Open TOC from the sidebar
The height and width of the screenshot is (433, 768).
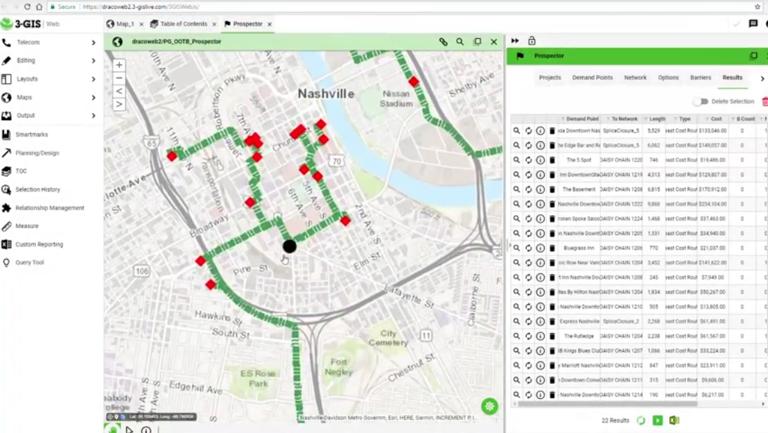click(x=21, y=171)
